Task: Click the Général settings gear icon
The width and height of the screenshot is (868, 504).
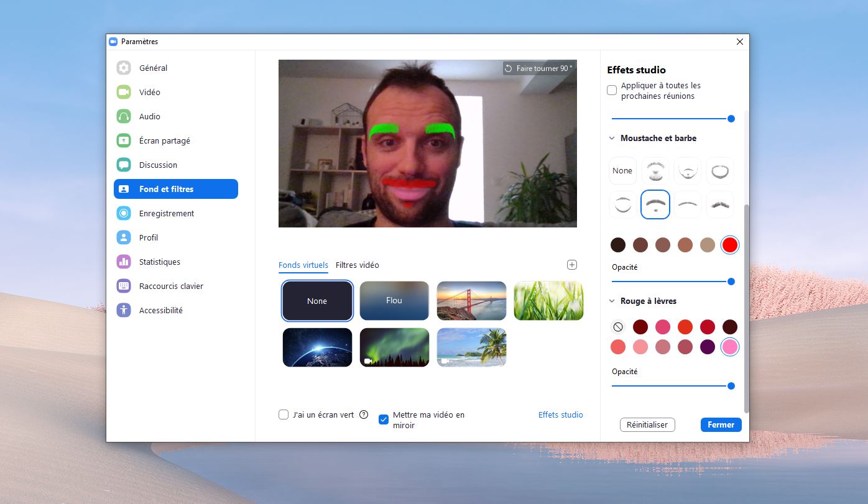Action: [x=124, y=68]
